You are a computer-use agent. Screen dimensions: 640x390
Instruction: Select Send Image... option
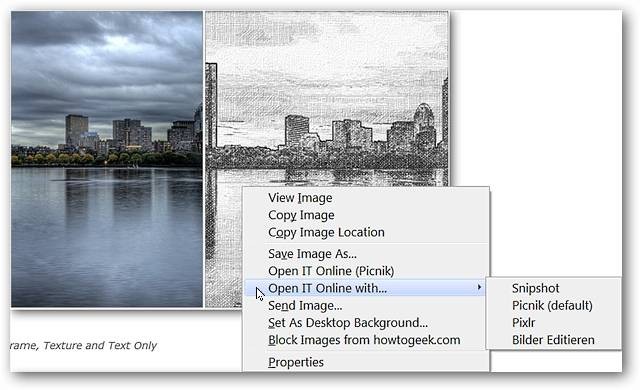pyautogui.click(x=366, y=306)
